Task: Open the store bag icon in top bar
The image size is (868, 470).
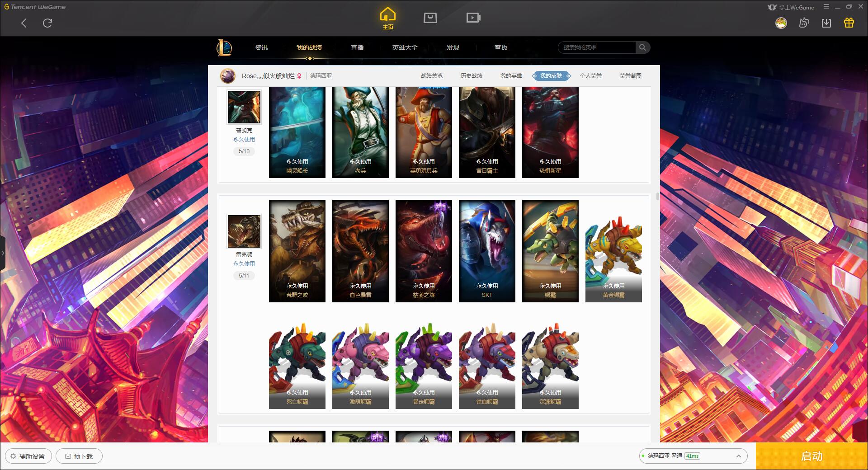Action: (x=430, y=18)
